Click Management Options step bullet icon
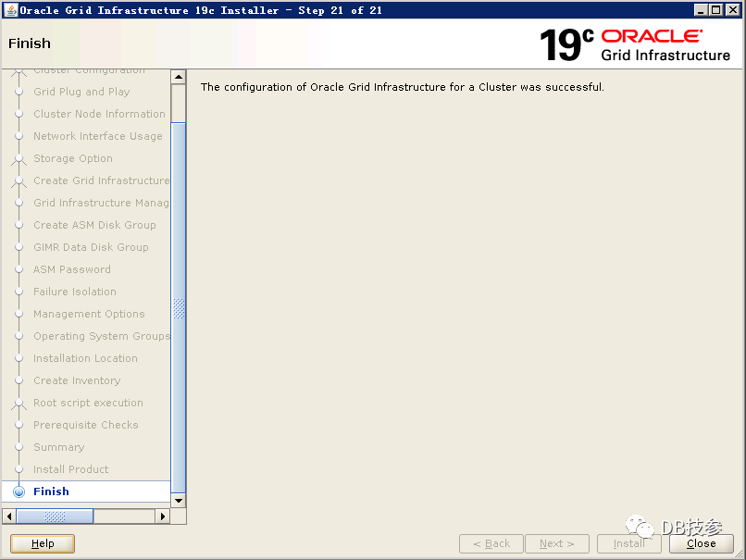746x560 pixels. tap(19, 314)
